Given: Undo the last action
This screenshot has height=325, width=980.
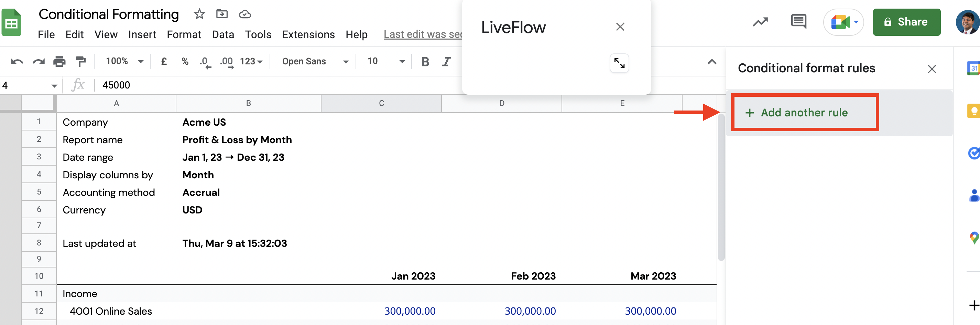Looking at the screenshot, I should [x=17, y=61].
